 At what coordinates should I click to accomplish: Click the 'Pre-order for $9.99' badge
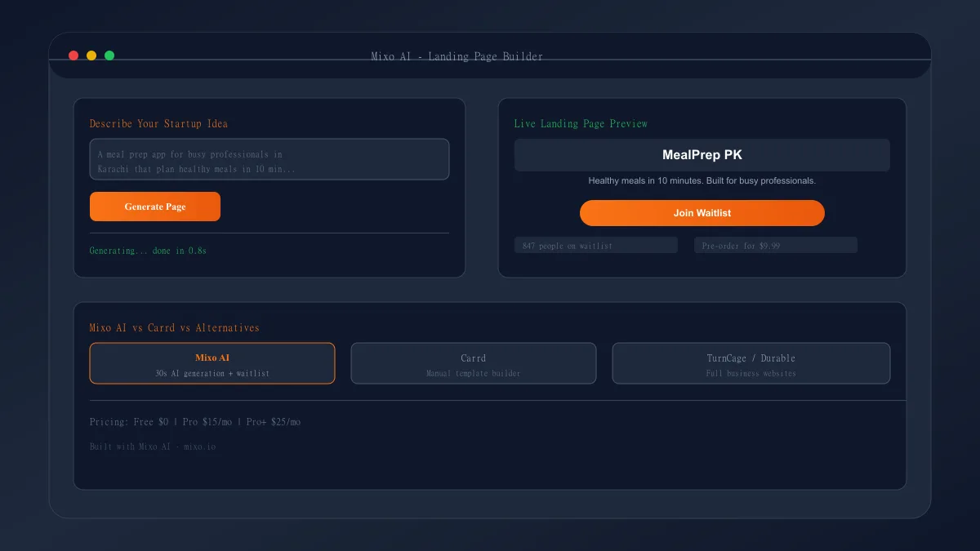point(776,245)
